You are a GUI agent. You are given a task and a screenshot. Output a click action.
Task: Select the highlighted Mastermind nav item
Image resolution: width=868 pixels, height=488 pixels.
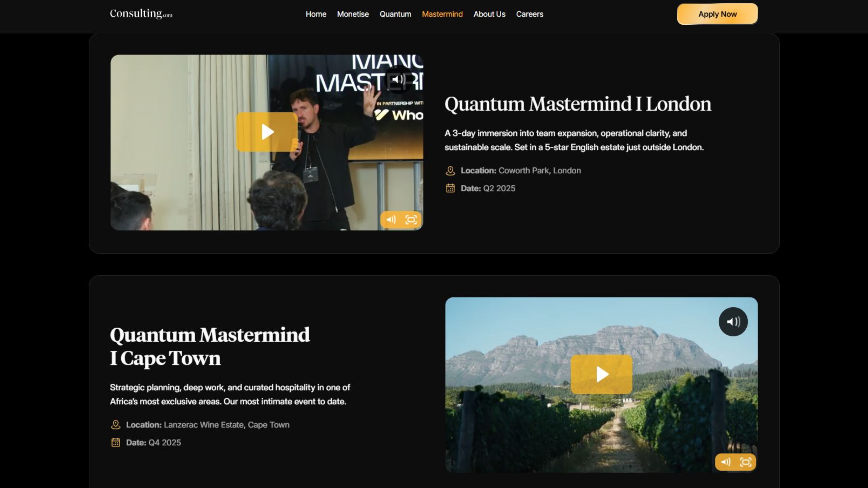(x=442, y=14)
